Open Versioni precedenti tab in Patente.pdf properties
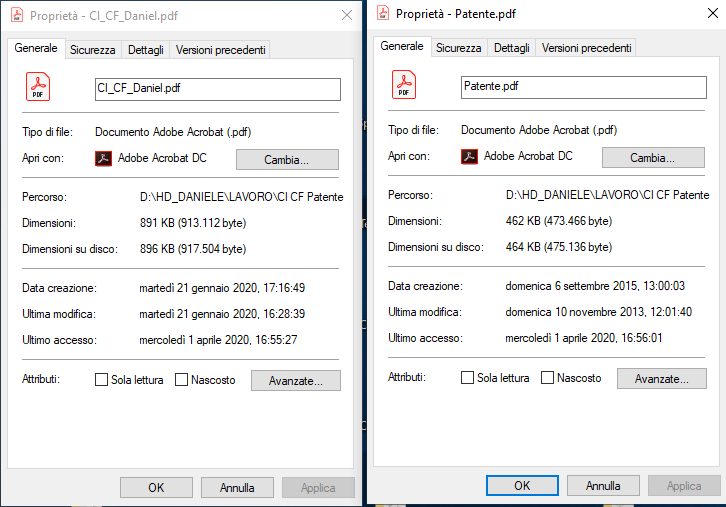Screen dimensions: 726x507 tap(586, 48)
